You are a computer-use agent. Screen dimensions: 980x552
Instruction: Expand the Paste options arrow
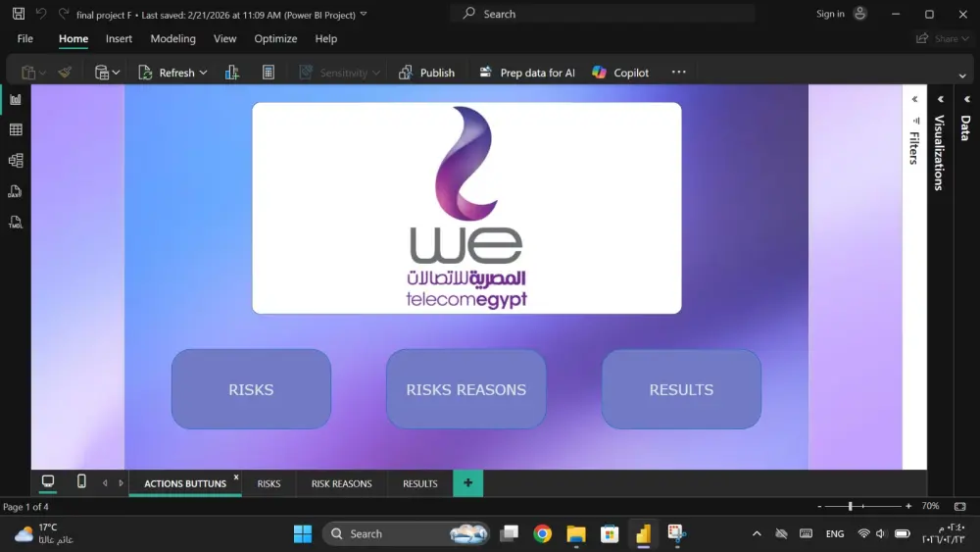click(x=42, y=74)
